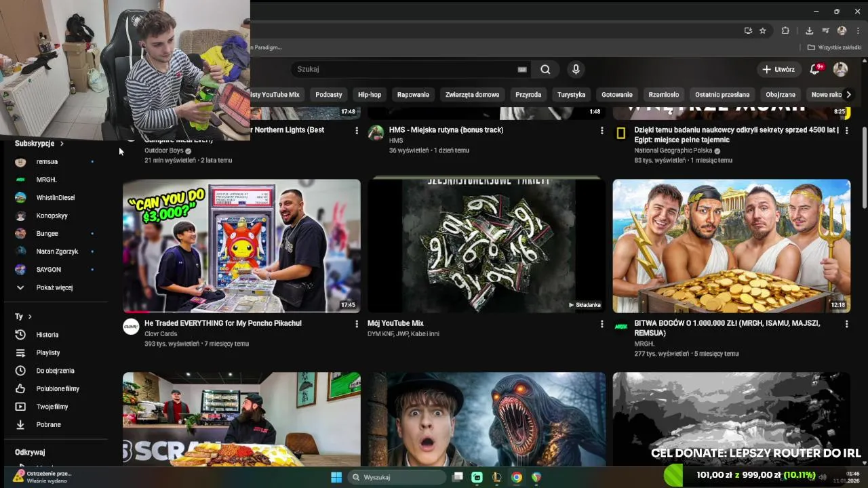Screen dimensions: 868x488
Task: Play the Mój YouTube Mix thumbnail
Action: pos(486,245)
